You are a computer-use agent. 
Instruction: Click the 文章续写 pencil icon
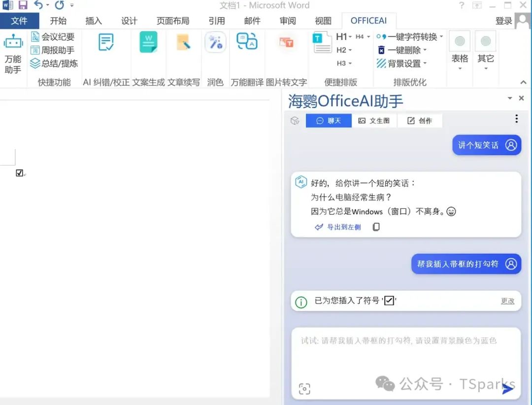pos(184,42)
